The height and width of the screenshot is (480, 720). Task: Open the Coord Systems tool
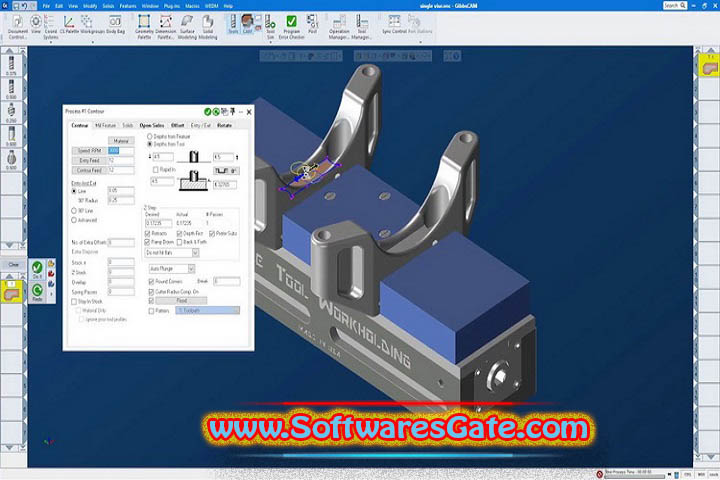[51, 27]
